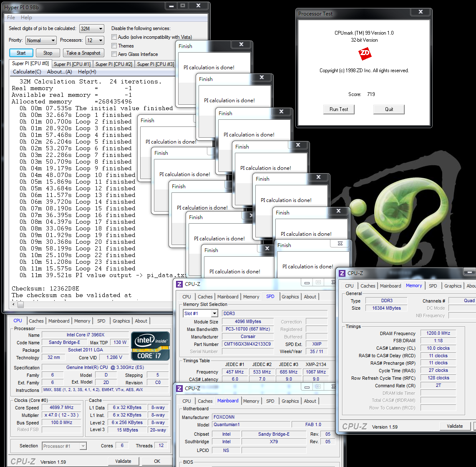Open SPD tab in CPU-Z CPU window
Image resolution: width=476 pixels, height=467 pixels.
click(x=101, y=321)
